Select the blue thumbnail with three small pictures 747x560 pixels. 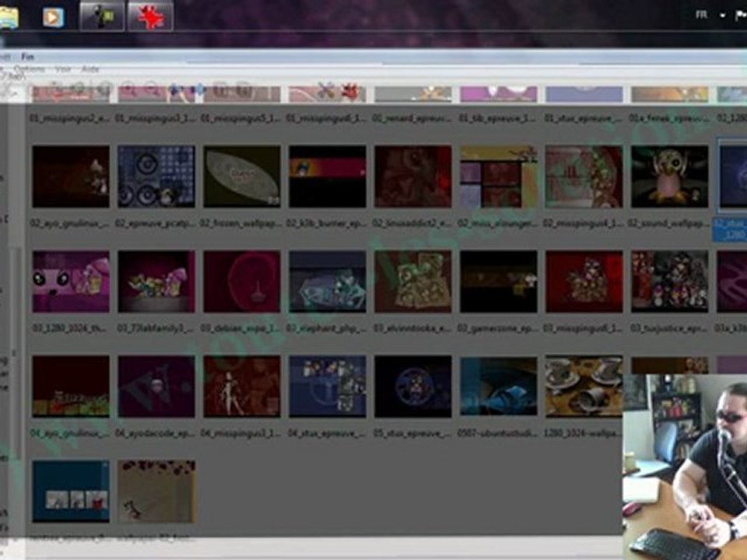tap(71, 492)
